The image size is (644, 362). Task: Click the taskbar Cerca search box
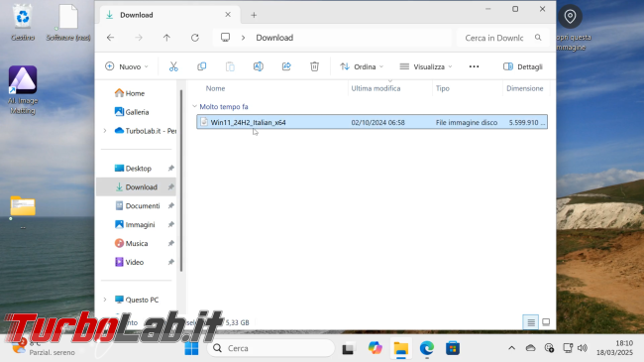click(271, 348)
